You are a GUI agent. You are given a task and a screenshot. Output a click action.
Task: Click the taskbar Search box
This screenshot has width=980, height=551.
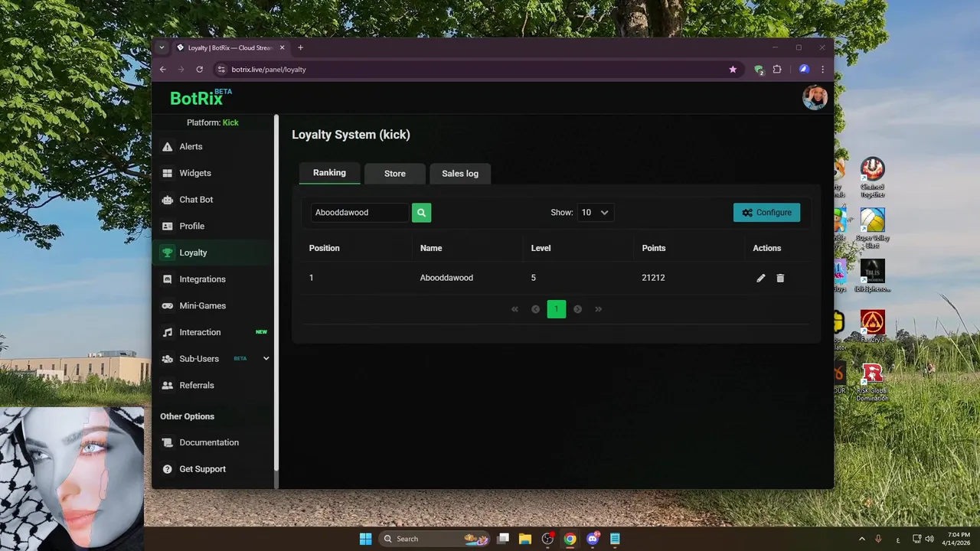tap(435, 539)
